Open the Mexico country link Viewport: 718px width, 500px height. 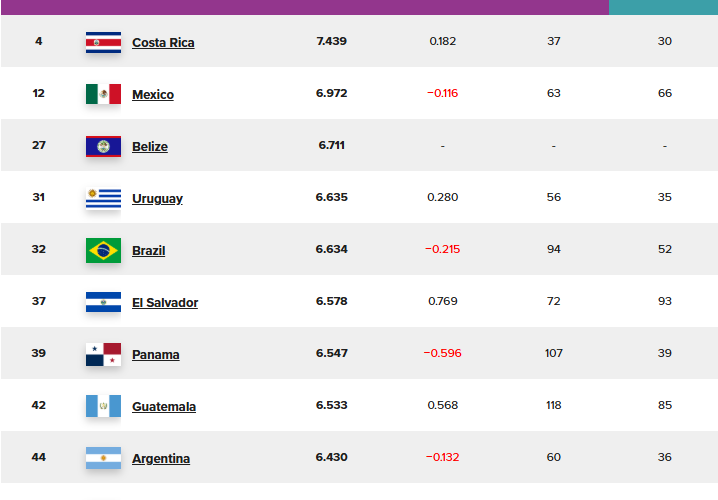(153, 95)
